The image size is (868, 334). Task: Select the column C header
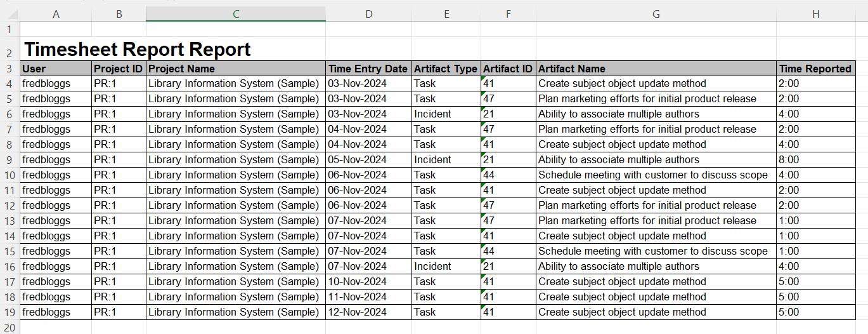236,14
